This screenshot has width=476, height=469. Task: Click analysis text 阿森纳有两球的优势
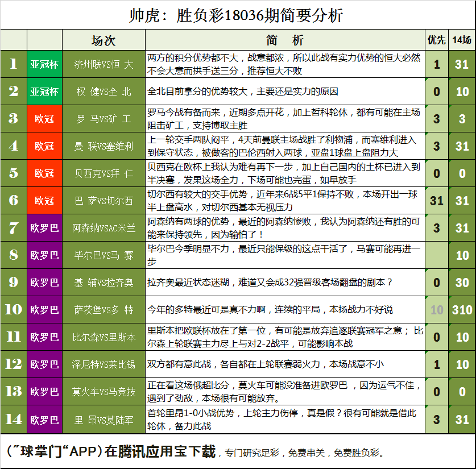click(188, 222)
